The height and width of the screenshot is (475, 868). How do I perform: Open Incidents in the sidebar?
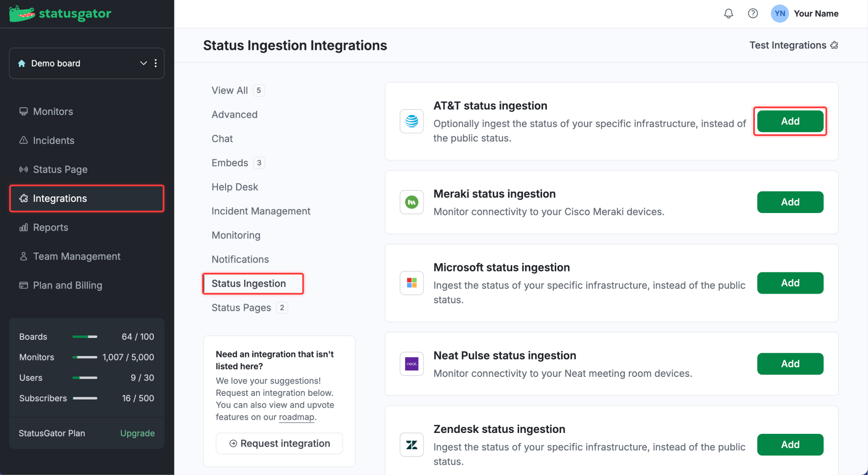(x=87, y=140)
